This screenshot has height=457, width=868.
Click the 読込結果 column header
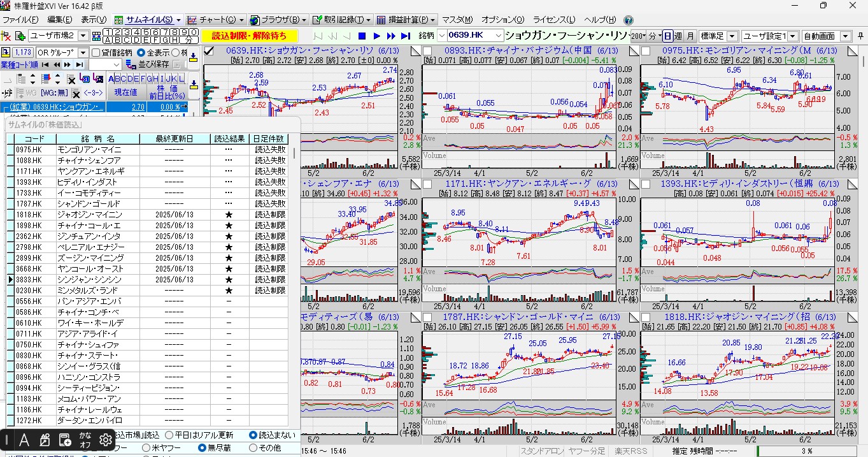click(x=229, y=139)
